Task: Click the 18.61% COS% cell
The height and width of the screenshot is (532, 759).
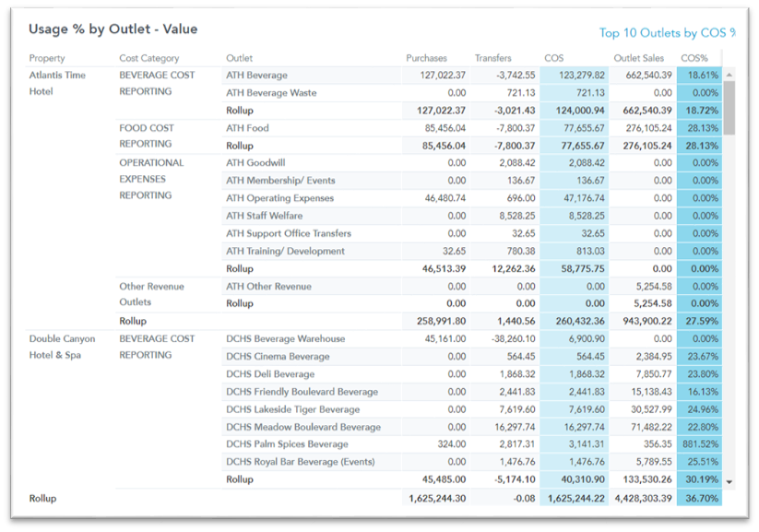Action: pyautogui.click(x=699, y=75)
